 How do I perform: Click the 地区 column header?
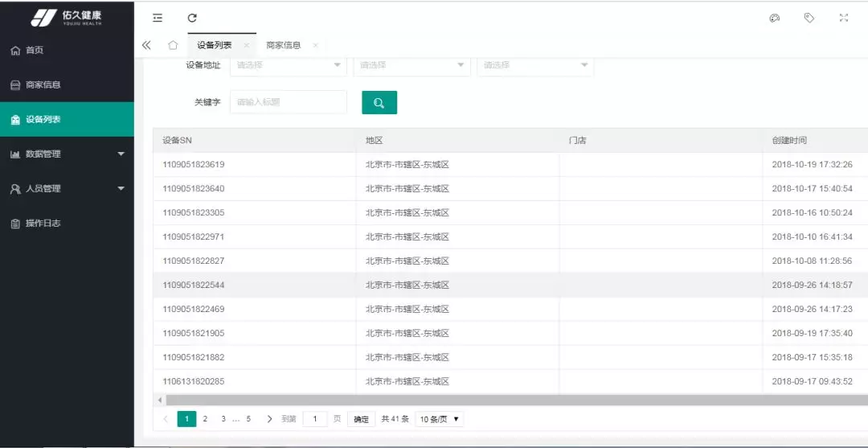[458, 141]
